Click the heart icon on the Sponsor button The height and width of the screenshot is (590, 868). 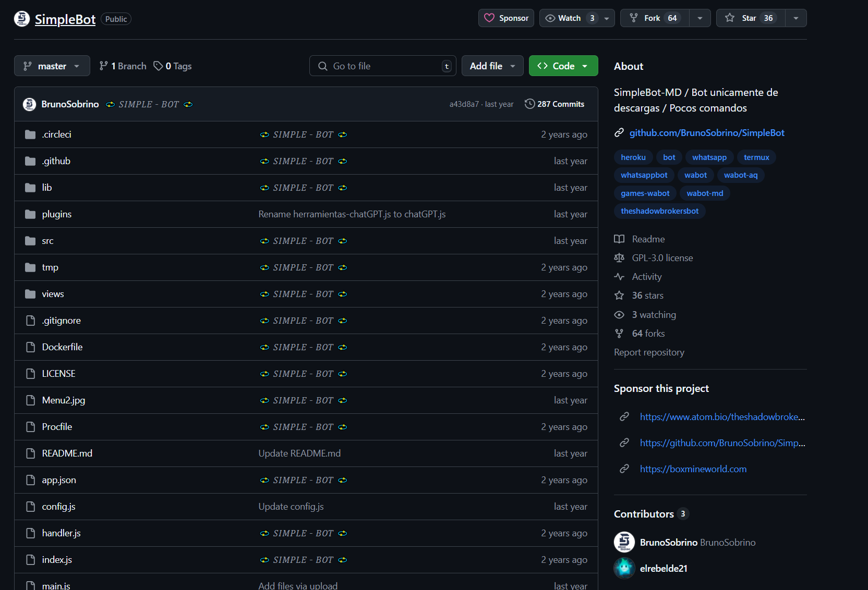coord(489,18)
